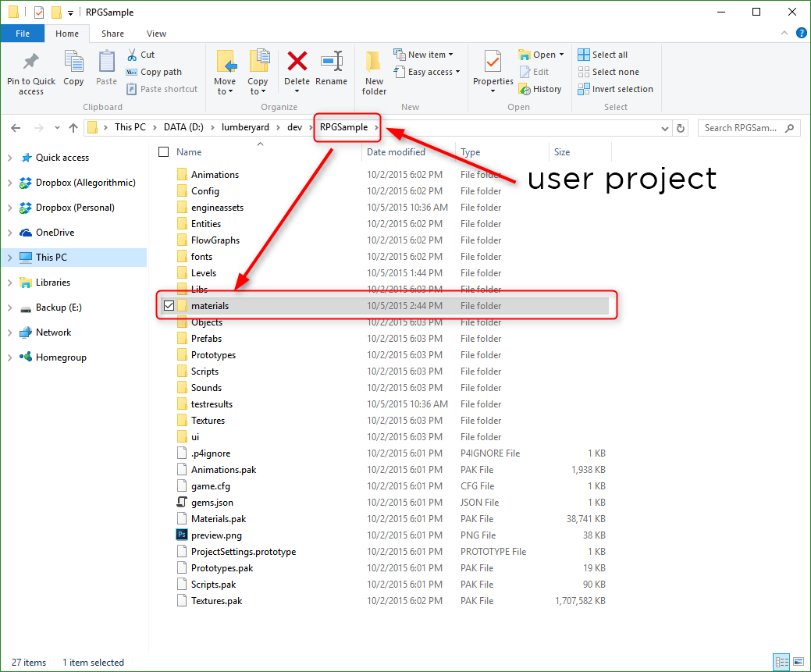Open OneDrive in navigation pane
811x672 pixels.
click(55, 233)
